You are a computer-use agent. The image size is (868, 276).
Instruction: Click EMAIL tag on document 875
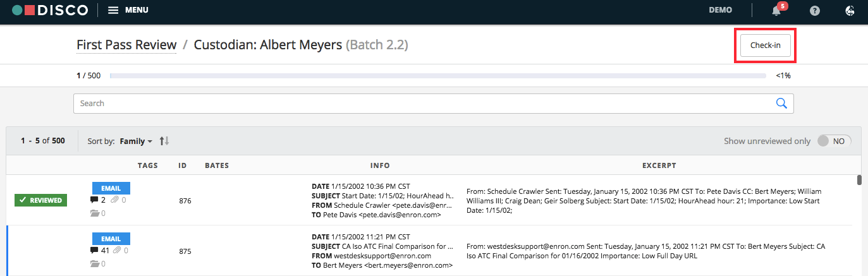[x=111, y=239]
